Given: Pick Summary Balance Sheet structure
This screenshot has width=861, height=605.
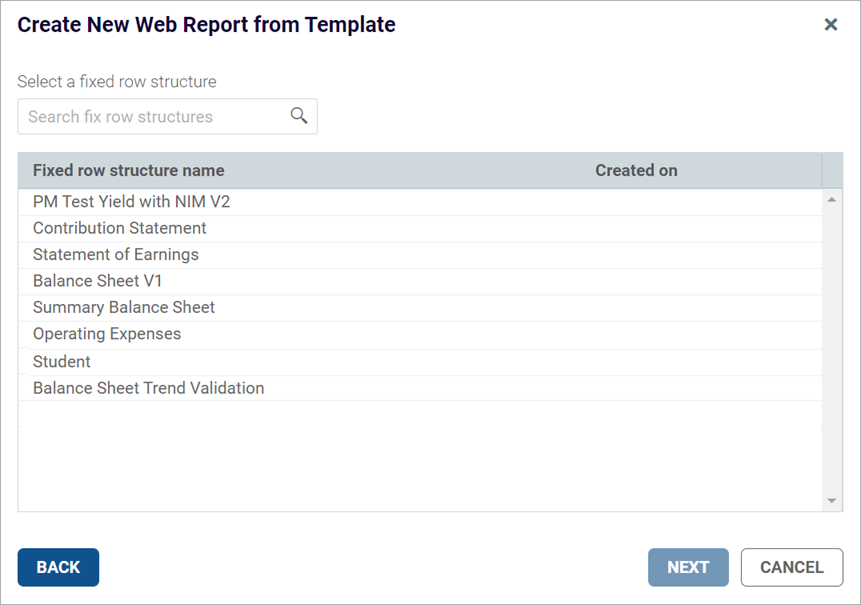Looking at the screenshot, I should [124, 308].
